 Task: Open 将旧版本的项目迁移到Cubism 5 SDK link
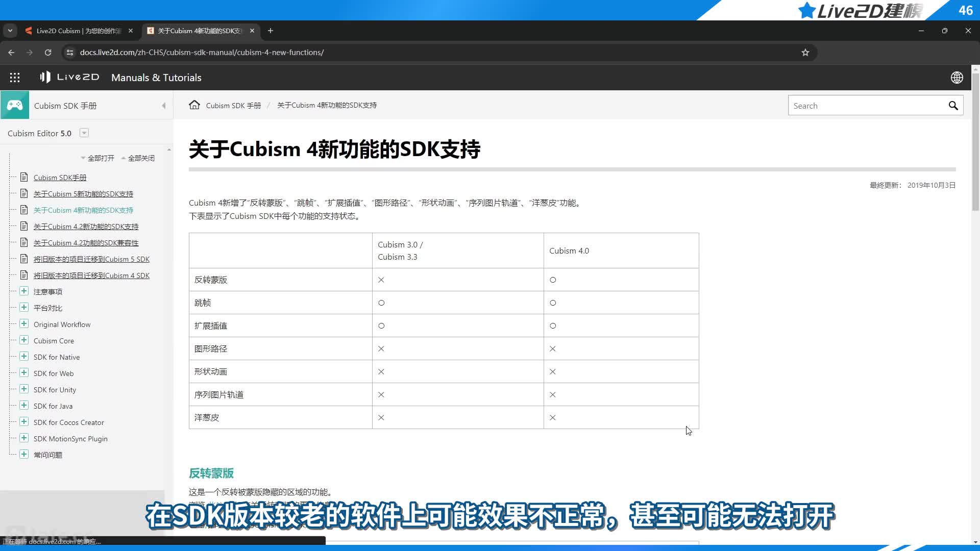point(92,259)
